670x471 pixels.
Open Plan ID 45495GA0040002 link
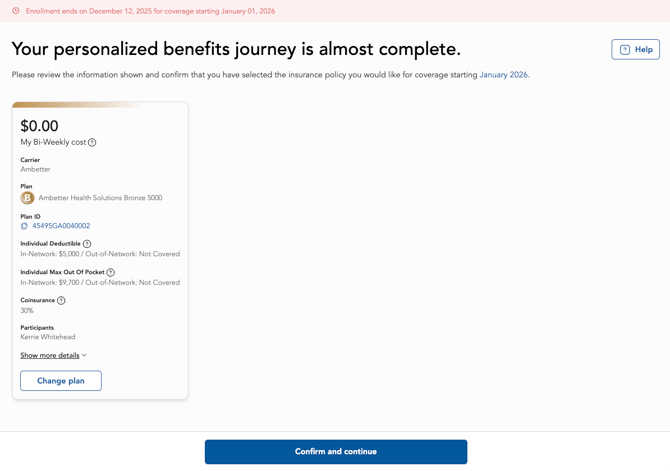[61, 226]
